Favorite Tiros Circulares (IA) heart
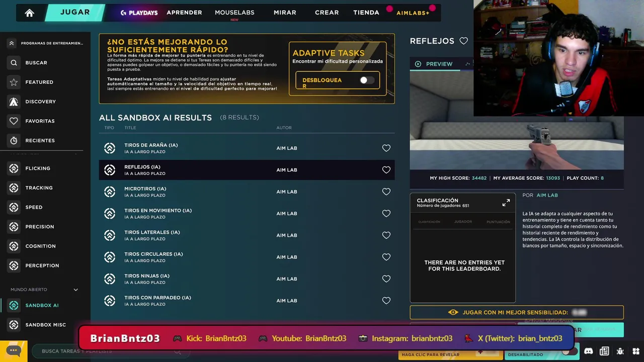This screenshot has height=362, width=644. click(x=386, y=257)
